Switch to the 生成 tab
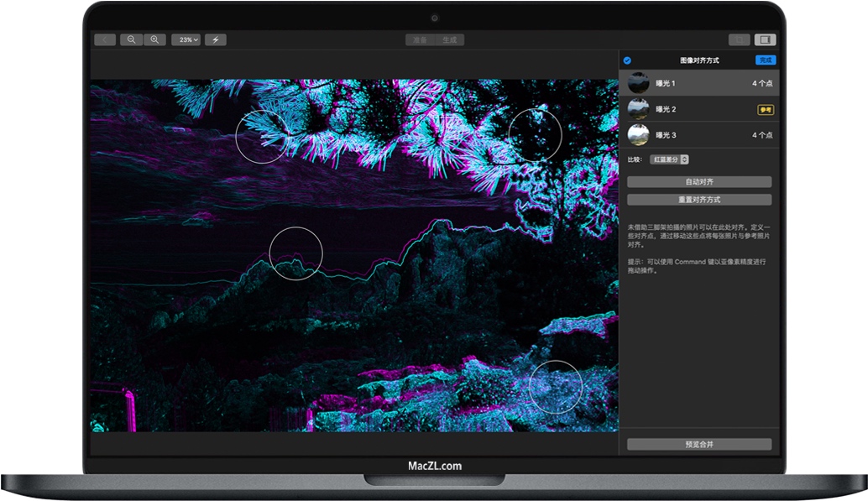This screenshot has height=501, width=868. (x=450, y=39)
